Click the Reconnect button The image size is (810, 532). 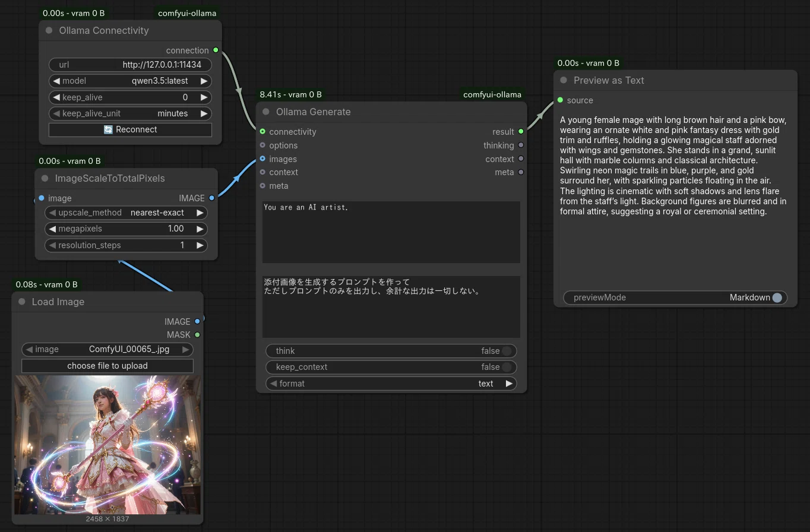tap(130, 129)
